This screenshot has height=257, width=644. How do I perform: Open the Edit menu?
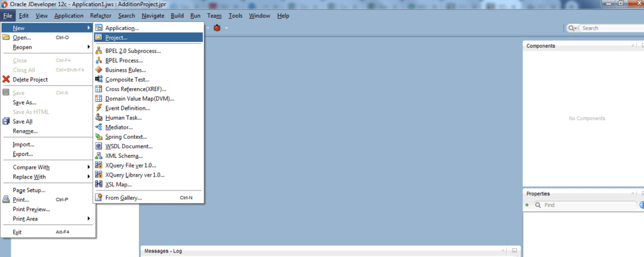point(23,16)
